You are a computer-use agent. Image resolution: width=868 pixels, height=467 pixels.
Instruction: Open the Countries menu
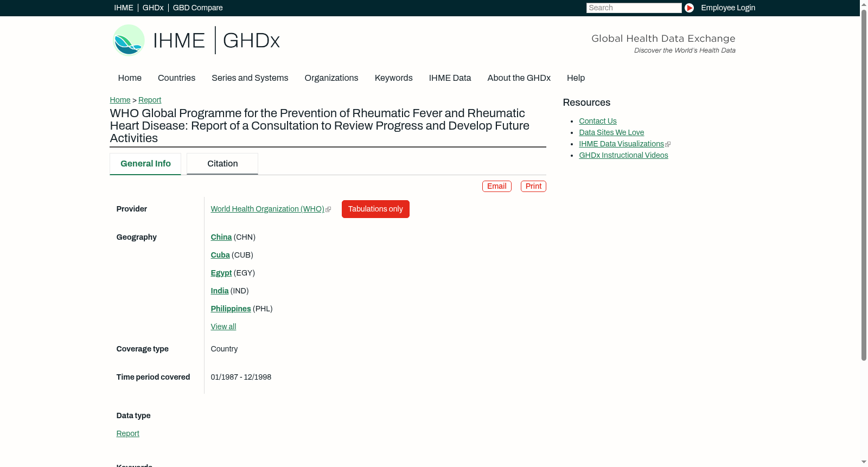pos(176,78)
